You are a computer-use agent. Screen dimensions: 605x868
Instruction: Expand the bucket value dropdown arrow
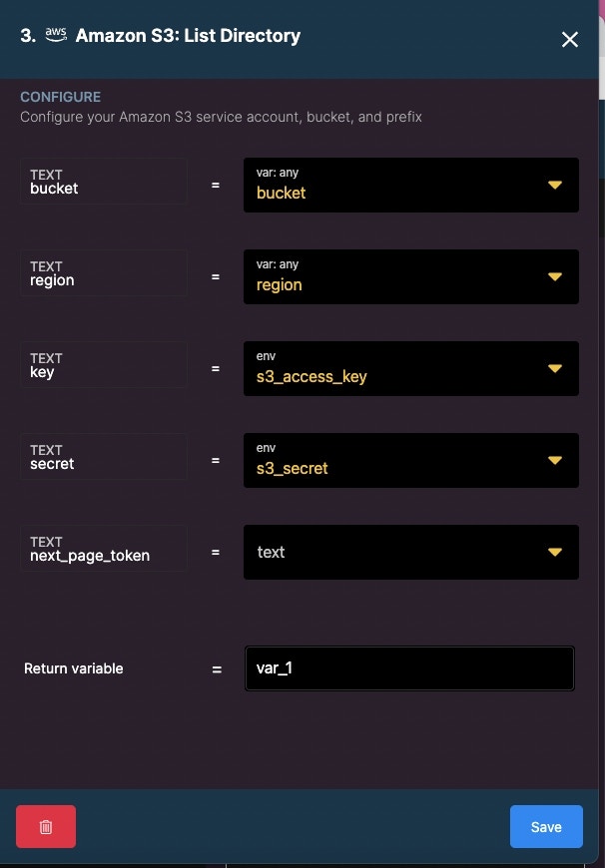click(x=555, y=185)
